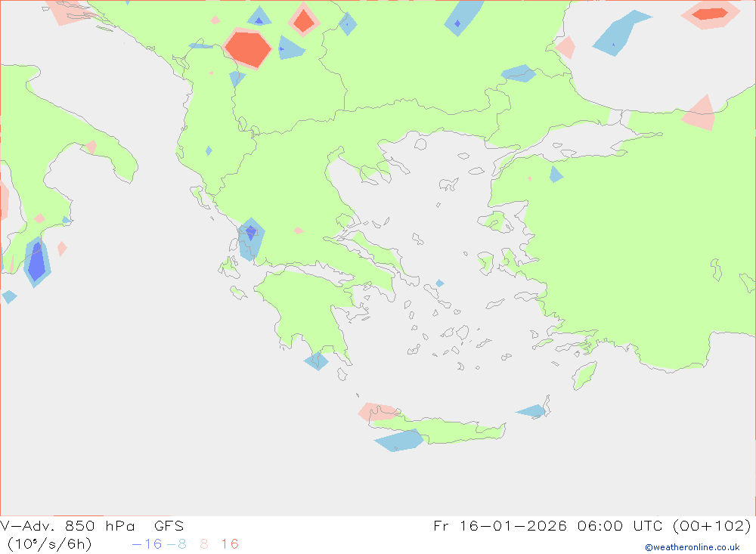Click the (00+102) forecast offset text

(711, 525)
